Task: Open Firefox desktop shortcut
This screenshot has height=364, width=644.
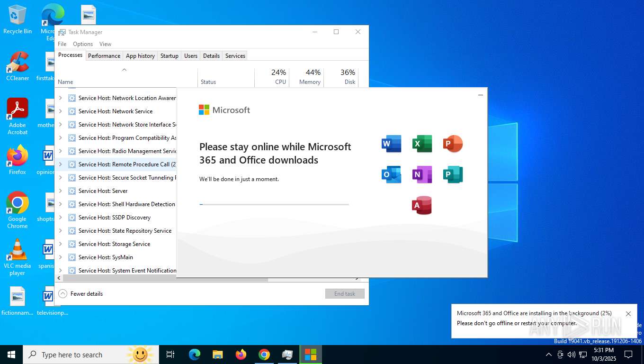Action: pyautogui.click(x=18, y=160)
